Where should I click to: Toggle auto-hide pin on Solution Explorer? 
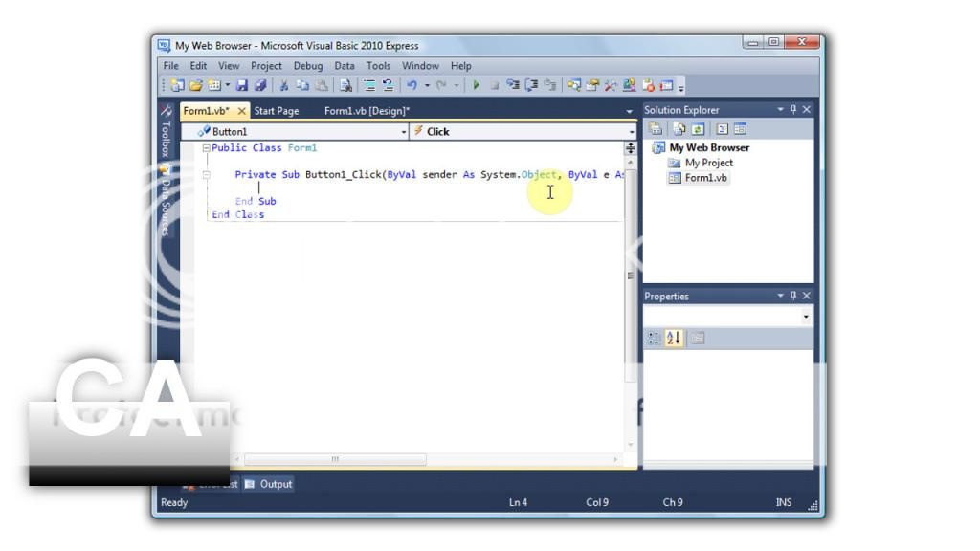[x=792, y=110]
